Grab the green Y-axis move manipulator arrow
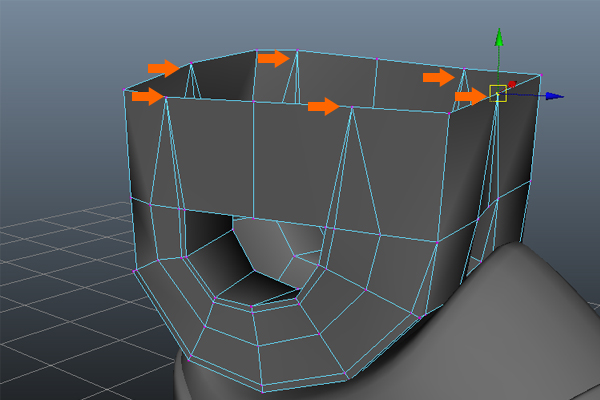This screenshot has width=600, height=400. click(499, 38)
